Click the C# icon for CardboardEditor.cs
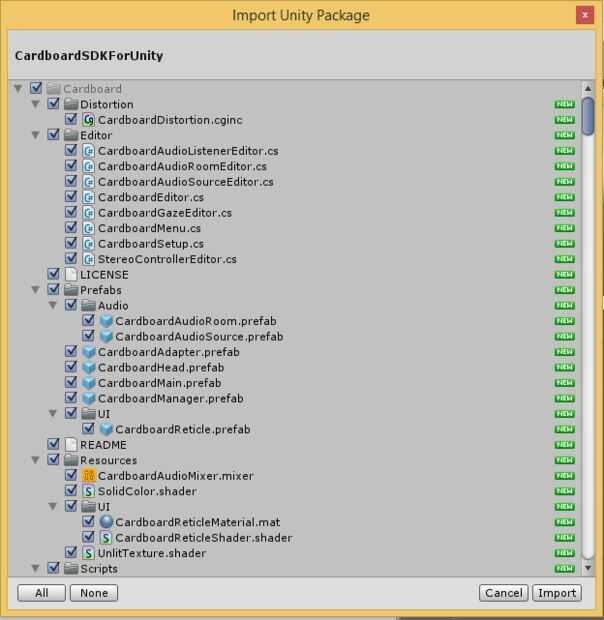Image resolution: width=604 pixels, height=620 pixels. click(89, 197)
